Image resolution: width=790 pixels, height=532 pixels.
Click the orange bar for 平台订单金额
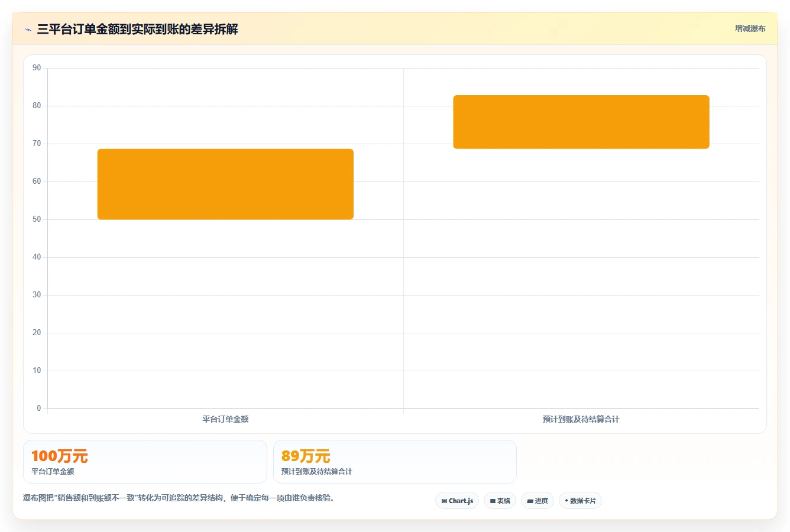point(225,184)
